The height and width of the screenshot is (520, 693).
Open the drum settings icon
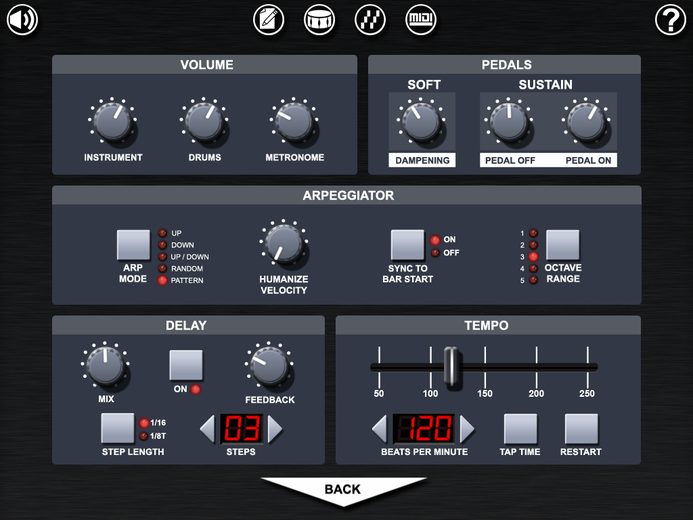(x=320, y=19)
